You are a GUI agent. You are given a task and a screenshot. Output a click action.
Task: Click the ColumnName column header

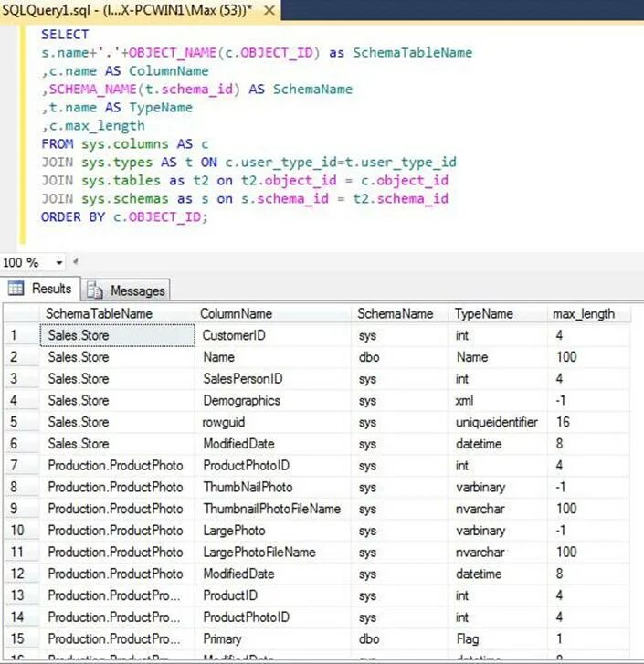coord(273,314)
